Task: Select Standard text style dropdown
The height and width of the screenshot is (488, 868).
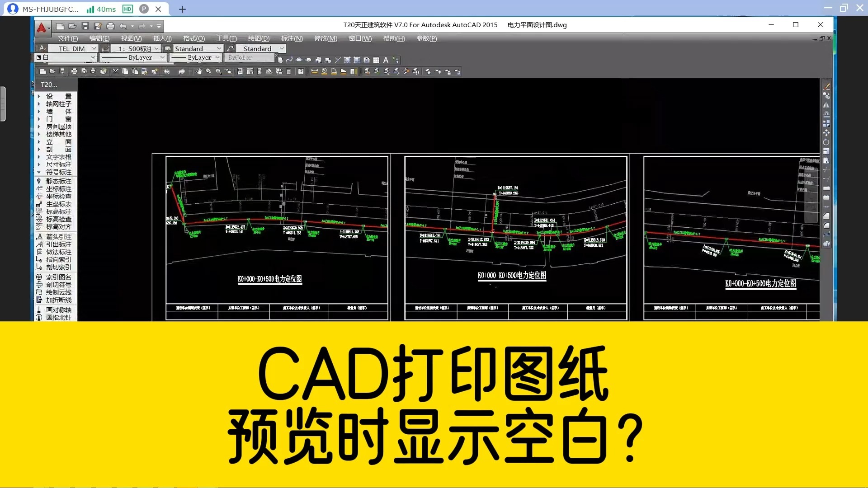Action: pos(194,48)
